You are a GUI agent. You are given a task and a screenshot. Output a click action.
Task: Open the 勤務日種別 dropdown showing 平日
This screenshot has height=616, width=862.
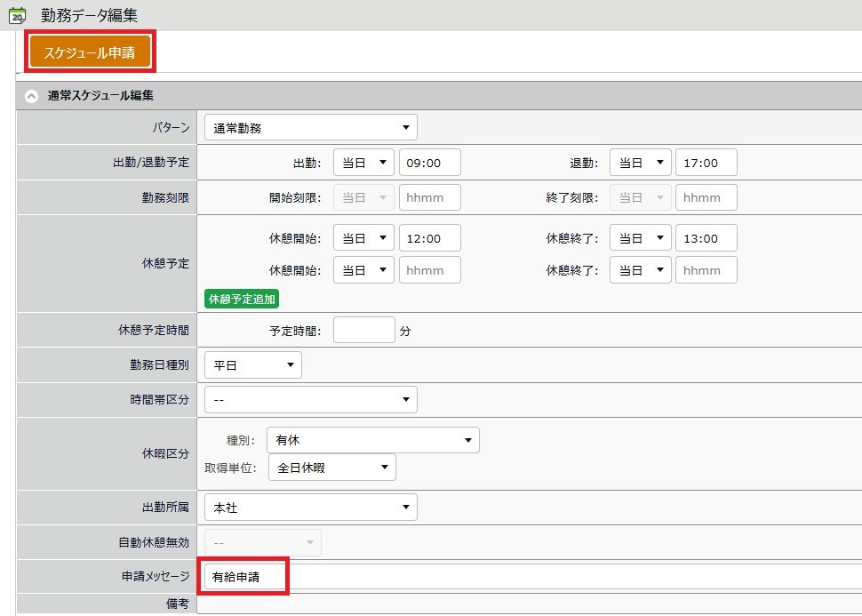[x=253, y=365]
